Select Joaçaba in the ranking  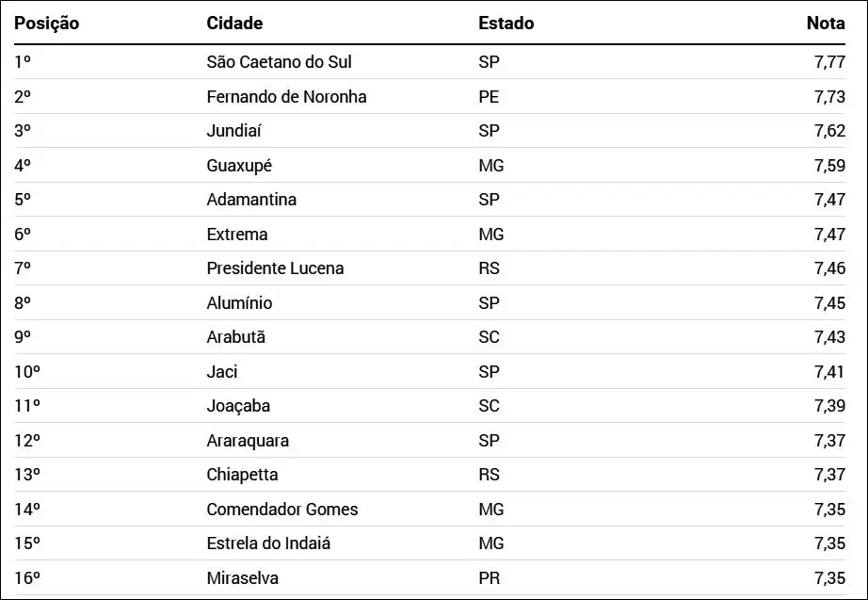pyautogui.click(x=238, y=406)
